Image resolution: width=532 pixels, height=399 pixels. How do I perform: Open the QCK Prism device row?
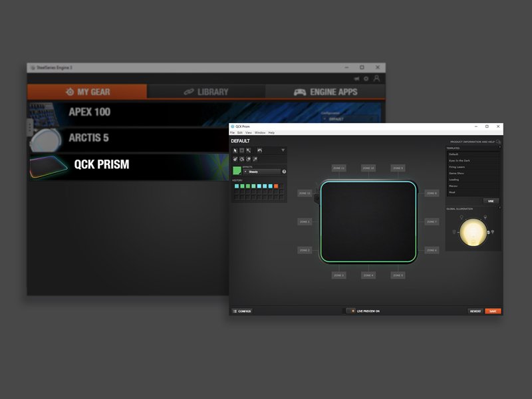pos(129,167)
